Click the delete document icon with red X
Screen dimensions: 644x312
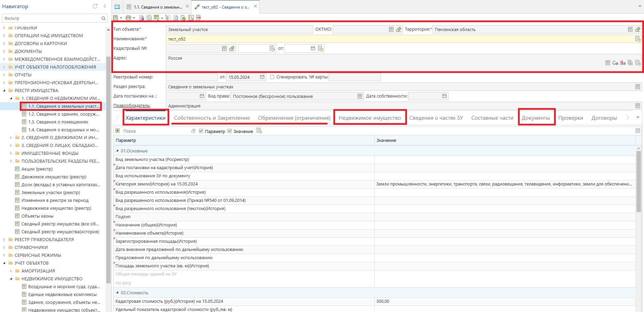[142, 18]
